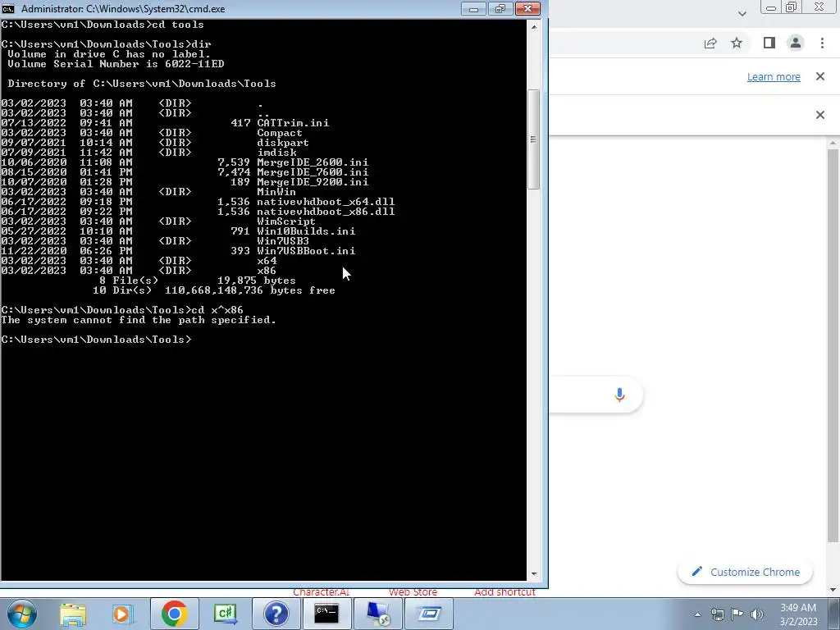840x630 pixels.
Task: Click the Chrome share page icon
Action: point(710,43)
